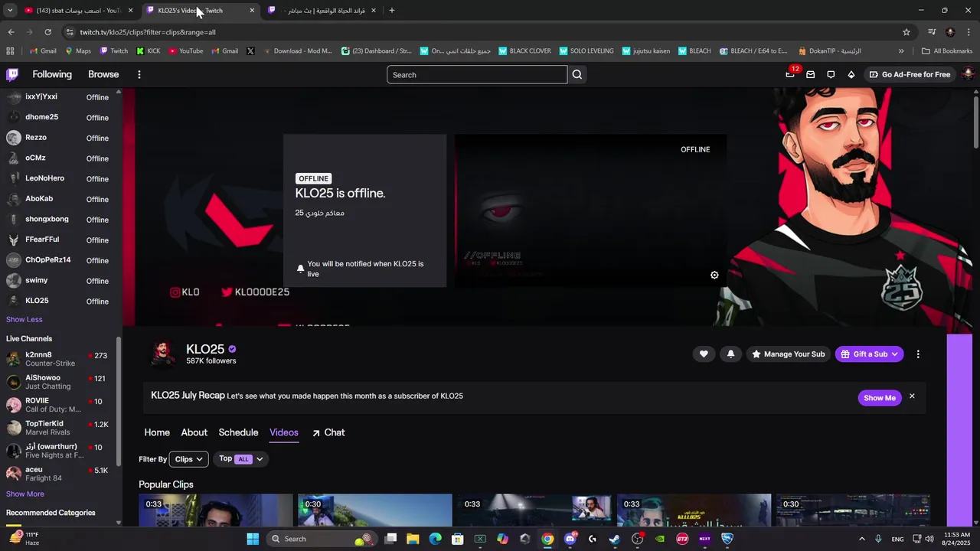Open the video player settings gear
Image resolution: width=980 pixels, height=551 pixels.
714,275
